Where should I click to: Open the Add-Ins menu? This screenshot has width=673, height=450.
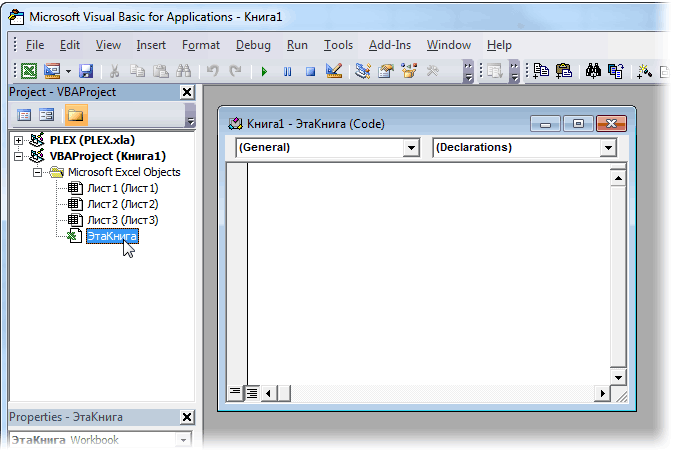[x=390, y=45]
